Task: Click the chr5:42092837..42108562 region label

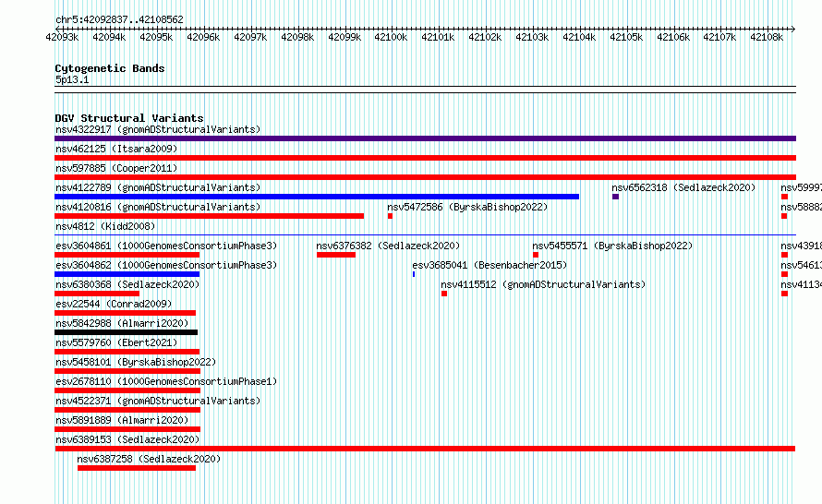Action: click(x=119, y=19)
